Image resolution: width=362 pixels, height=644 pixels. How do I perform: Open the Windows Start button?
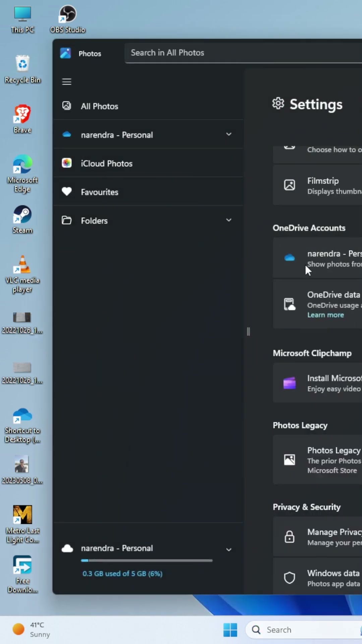point(230,630)
